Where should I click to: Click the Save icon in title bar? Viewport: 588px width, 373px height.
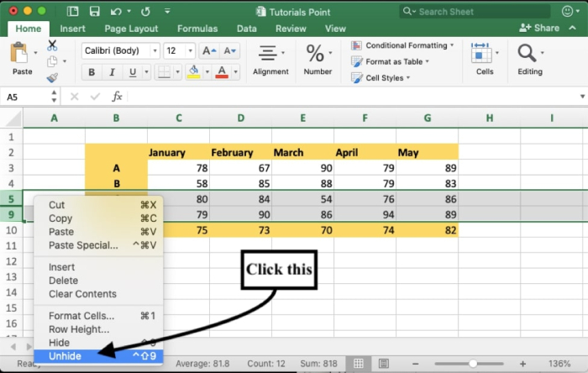point(94,12)
